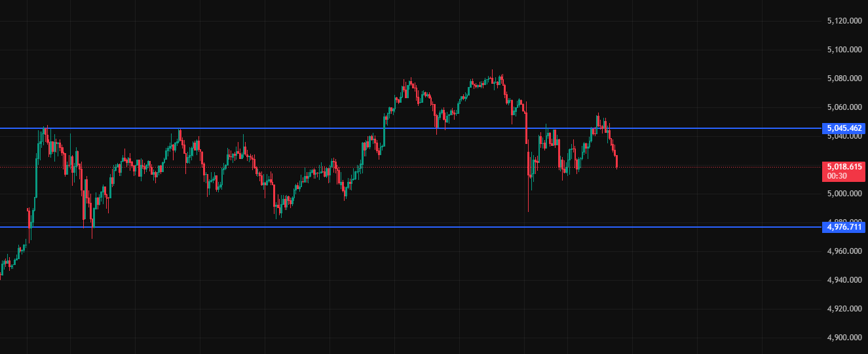Click the 5,060.000 price axis label

[844, 107]
